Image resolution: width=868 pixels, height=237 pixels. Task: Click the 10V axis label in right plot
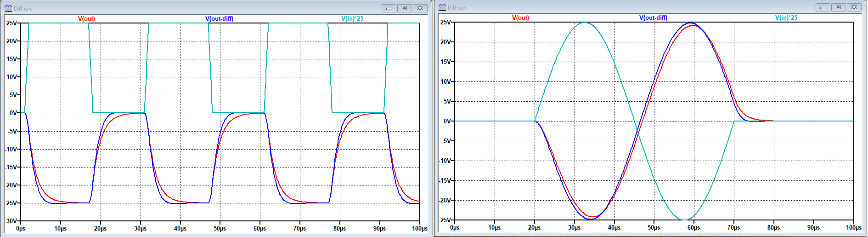(x=445, y=81)
